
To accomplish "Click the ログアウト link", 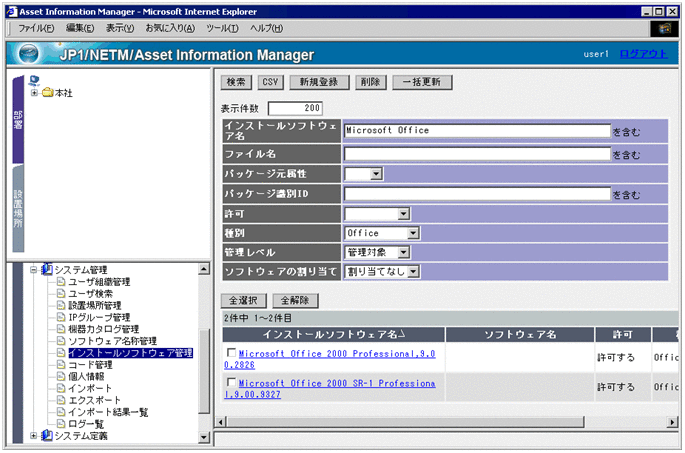I will (x=643, y=54).
